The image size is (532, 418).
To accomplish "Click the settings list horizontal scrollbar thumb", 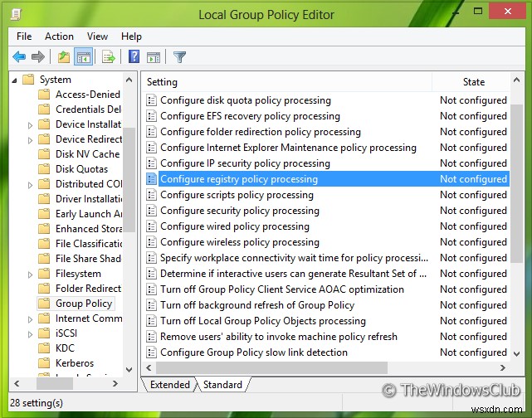I will [x=271, y=368].
